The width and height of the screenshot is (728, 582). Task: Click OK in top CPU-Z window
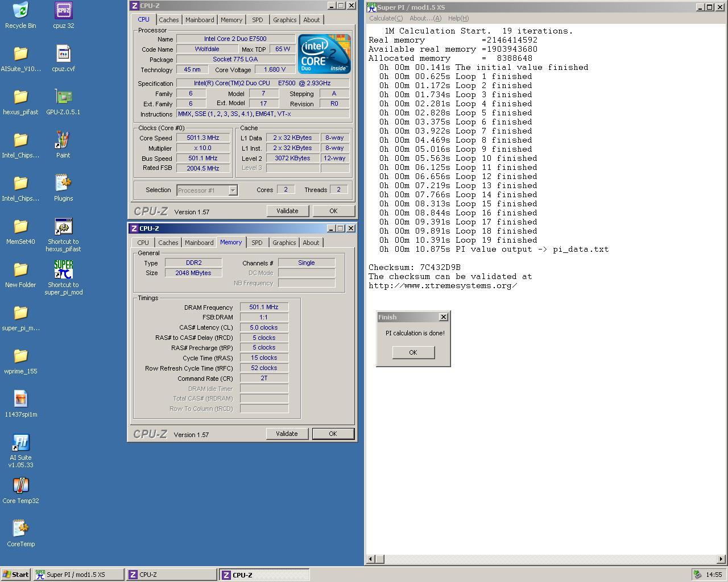pyautogui.click(x=333, y=211)
